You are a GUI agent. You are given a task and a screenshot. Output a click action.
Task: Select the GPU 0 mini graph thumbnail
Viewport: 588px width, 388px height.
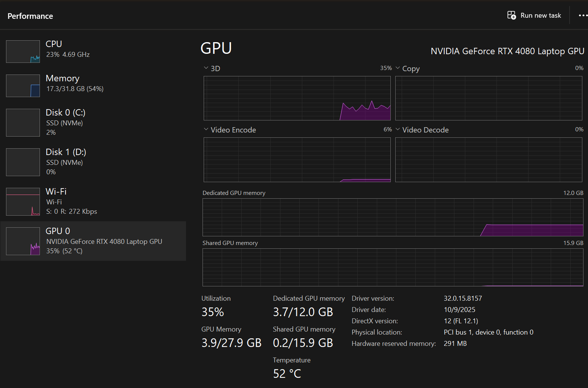point(23,241)
